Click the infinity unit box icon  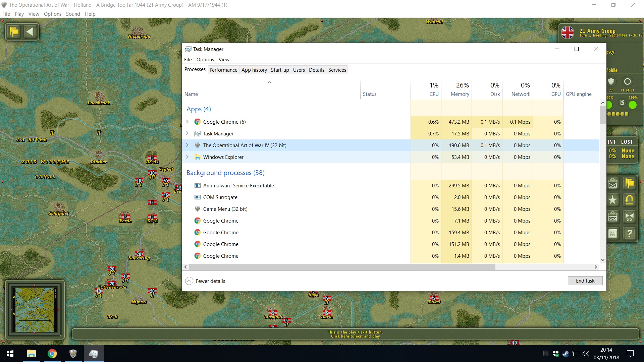click(613, 217)
